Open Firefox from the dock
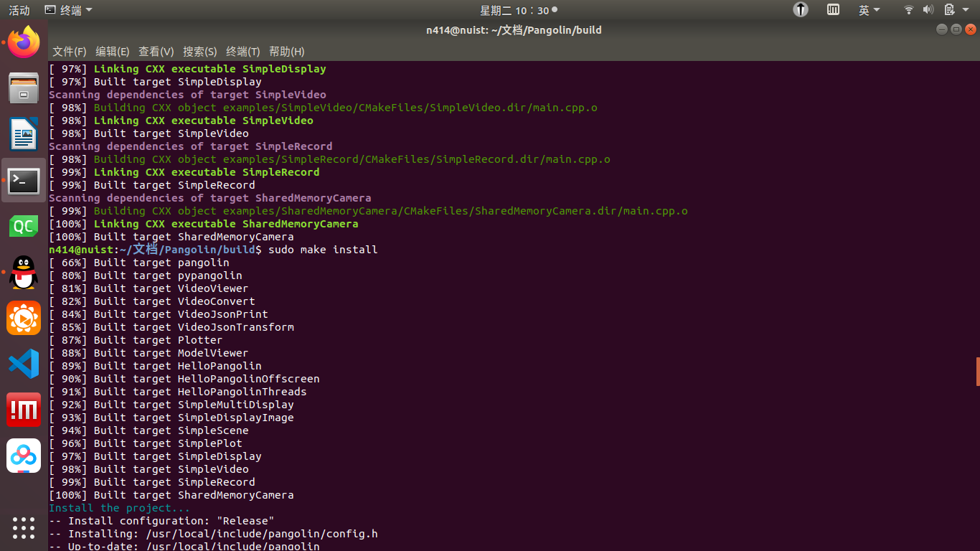Viewport: 980px width, 551px height. click(x=24, y=42)
